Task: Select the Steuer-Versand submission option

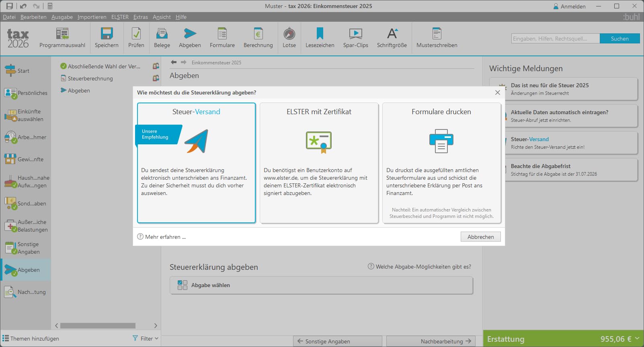Action: click(196, 162)
